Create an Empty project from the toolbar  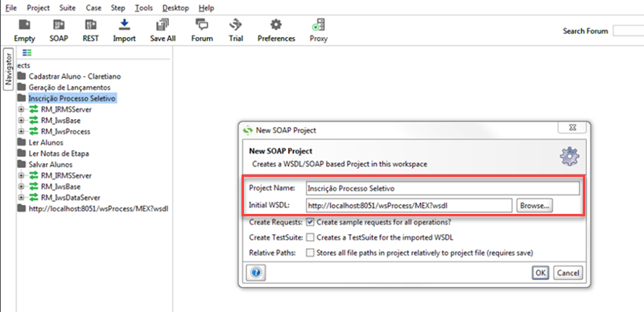tap(25, 31)
